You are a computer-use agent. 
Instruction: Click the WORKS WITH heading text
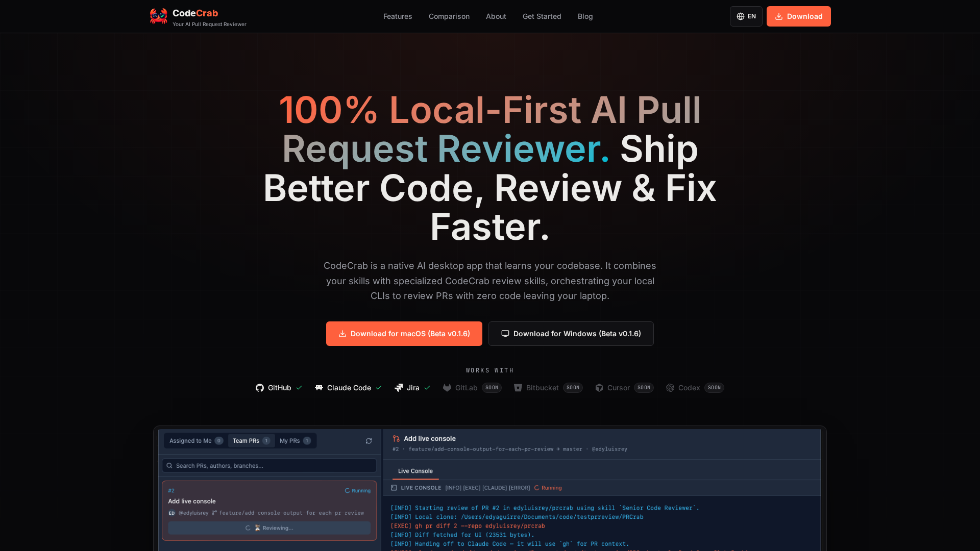coord(490,370)
